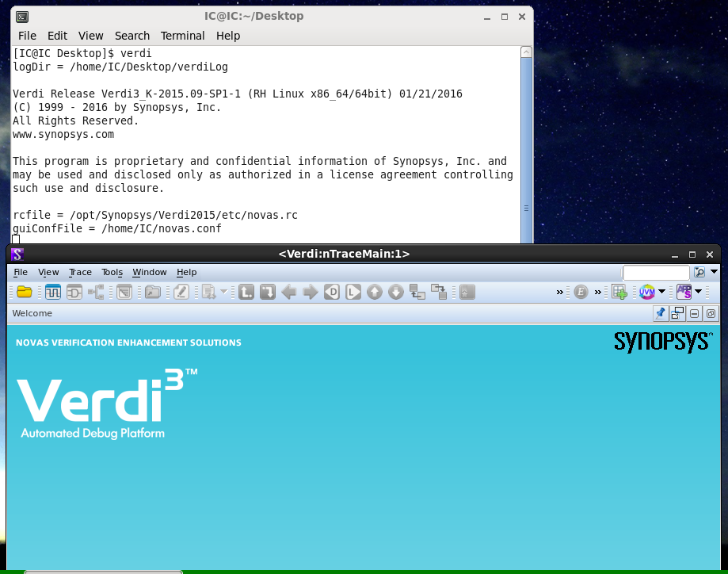Click the grid with green plus icon
Image resolution: width=728 pixels, height=574 pixels.
click(619, 292)
